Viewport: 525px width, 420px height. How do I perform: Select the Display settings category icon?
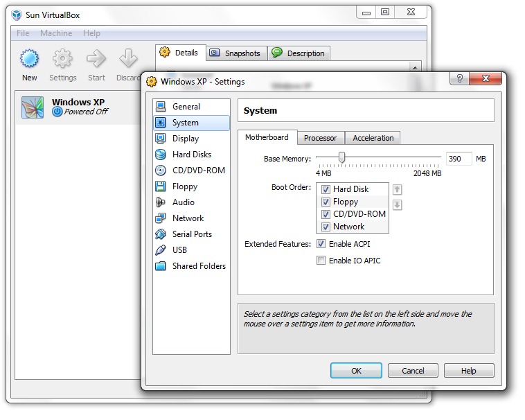161,139
